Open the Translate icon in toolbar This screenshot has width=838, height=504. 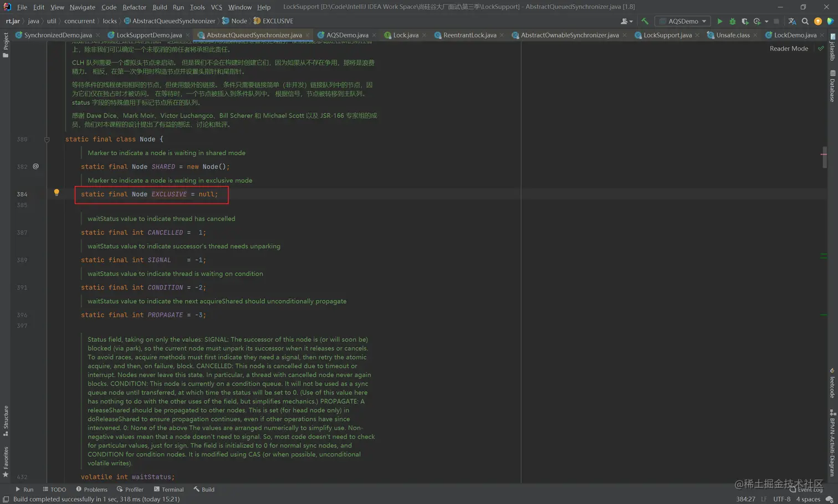click(x=792, y=21)
